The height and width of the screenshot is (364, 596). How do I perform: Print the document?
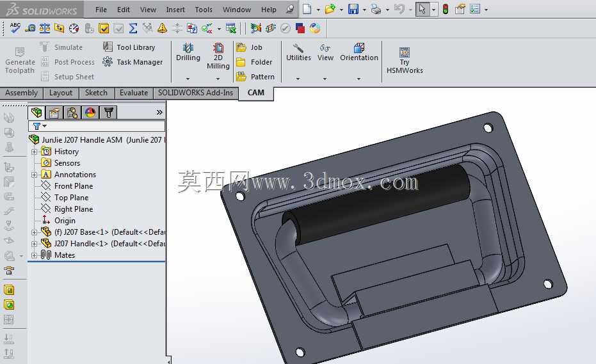[x=376, y=9]
